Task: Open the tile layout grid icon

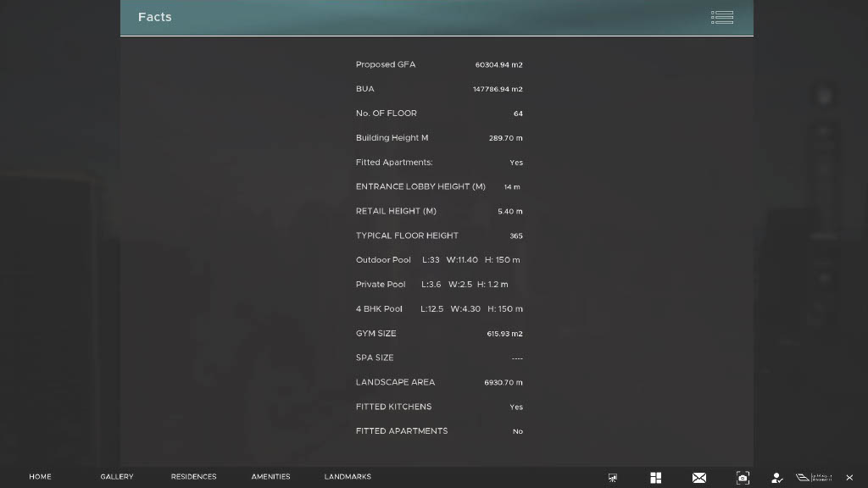Action: 655,478
